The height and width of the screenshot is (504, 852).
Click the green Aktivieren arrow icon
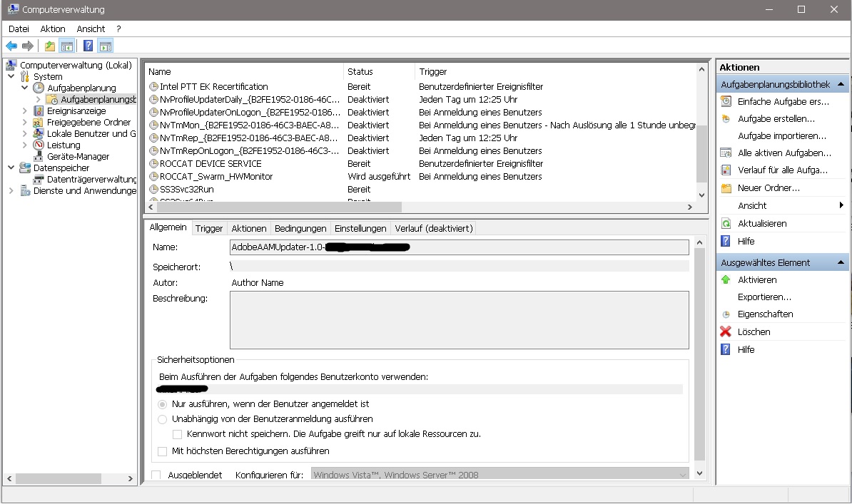726,279
